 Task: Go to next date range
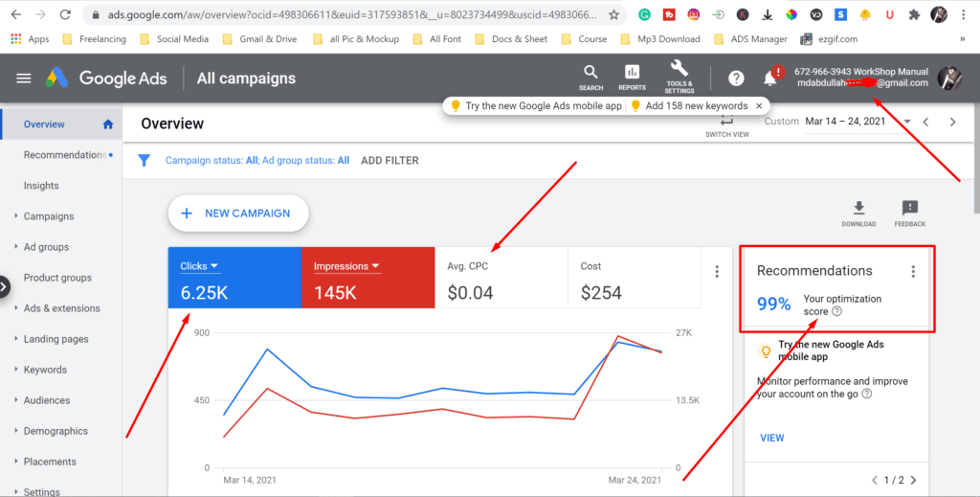pos(952,122)
